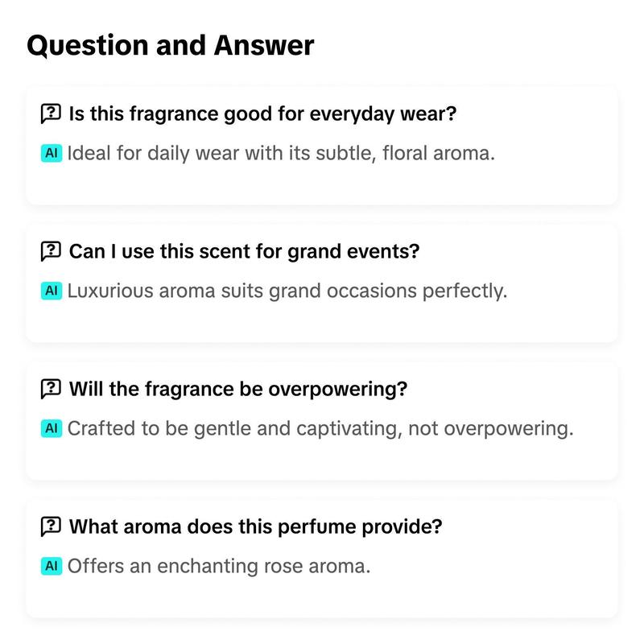
Task: Select 'What aroma does this perfume provide?' question
Action: tap(255, 526)
